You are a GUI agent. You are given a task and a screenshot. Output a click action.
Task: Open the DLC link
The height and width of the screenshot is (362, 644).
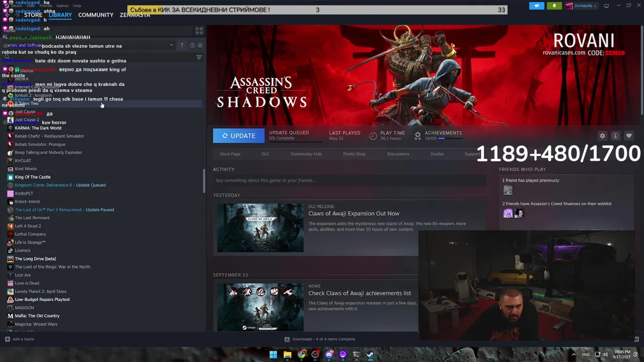[x=265, y=154]
